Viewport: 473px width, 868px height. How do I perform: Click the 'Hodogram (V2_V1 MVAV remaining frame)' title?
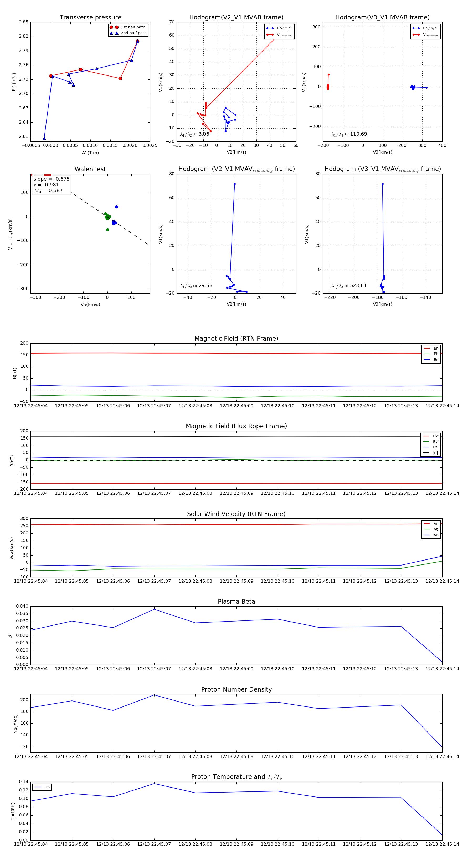coord(236,169)
